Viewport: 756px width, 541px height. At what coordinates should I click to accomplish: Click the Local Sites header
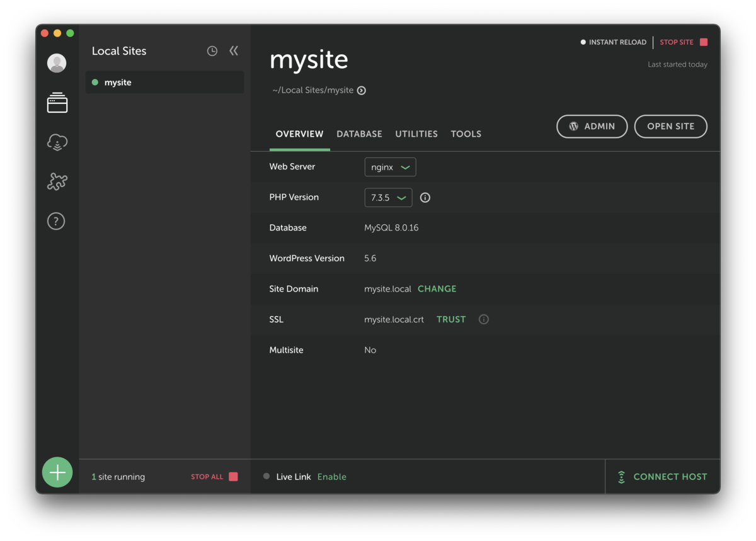[119, 51]
